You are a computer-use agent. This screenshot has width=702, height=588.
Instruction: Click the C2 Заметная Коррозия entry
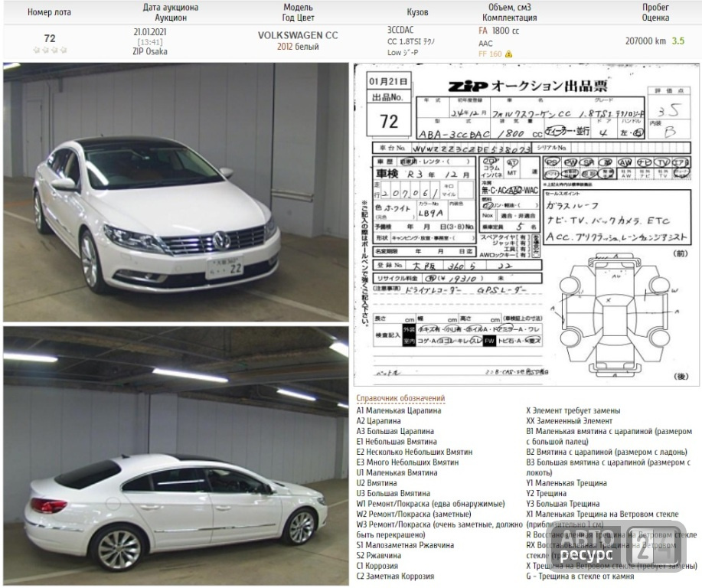pyautogui.click(x=395, y=576)
